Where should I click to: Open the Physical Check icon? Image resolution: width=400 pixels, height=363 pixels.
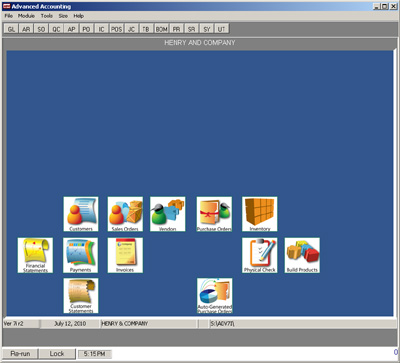[x=260, y=255]
